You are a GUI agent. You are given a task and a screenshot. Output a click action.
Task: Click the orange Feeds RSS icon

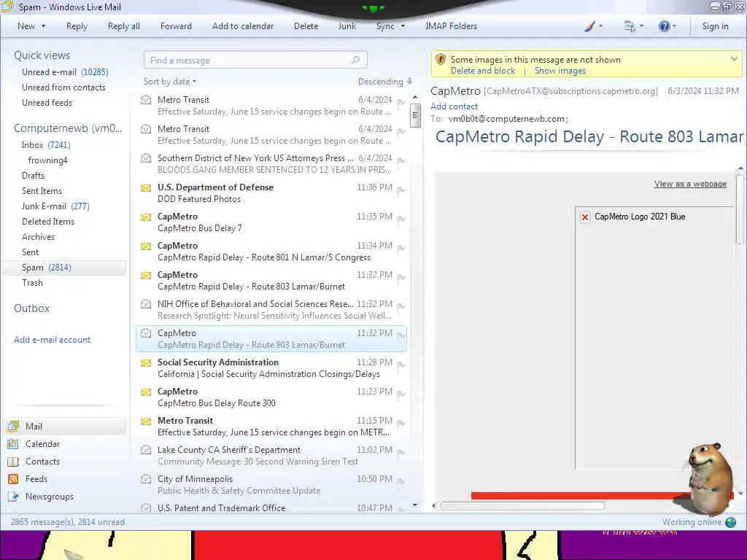13,479
